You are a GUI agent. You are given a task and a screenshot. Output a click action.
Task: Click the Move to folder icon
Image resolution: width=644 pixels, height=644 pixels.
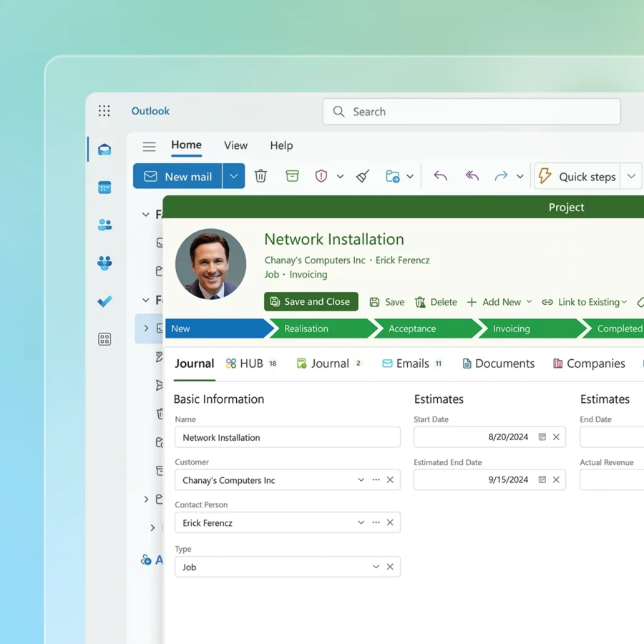[393, 177]
